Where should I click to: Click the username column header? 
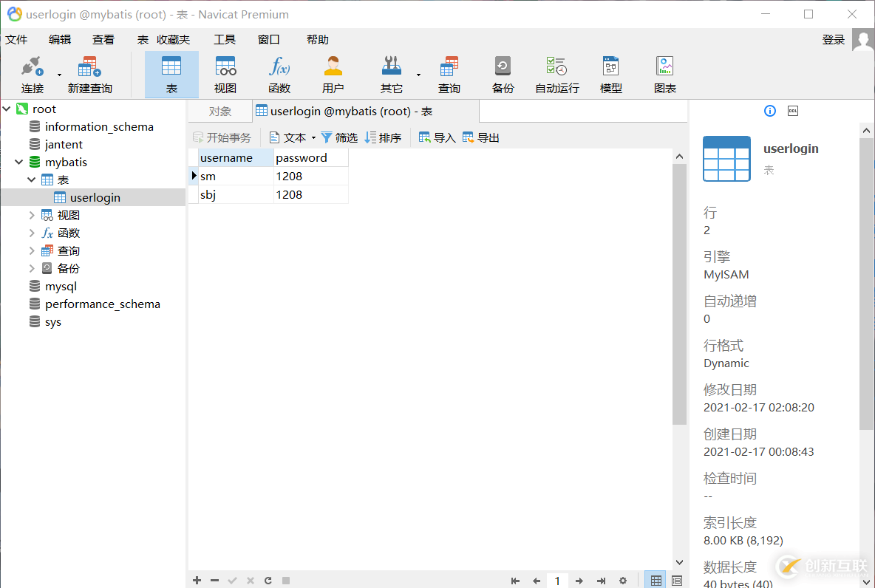(x=236, y=158)
